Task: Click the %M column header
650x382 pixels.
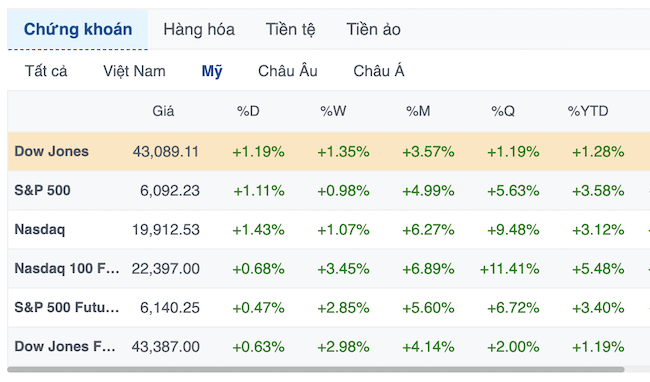Action: coord(418,111)
